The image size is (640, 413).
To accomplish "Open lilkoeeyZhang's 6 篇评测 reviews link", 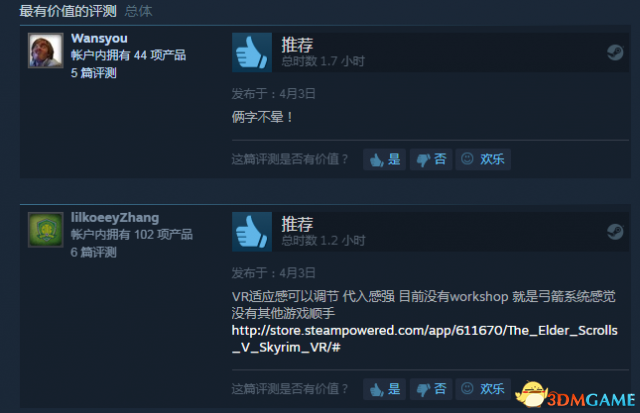I will 93,252.
